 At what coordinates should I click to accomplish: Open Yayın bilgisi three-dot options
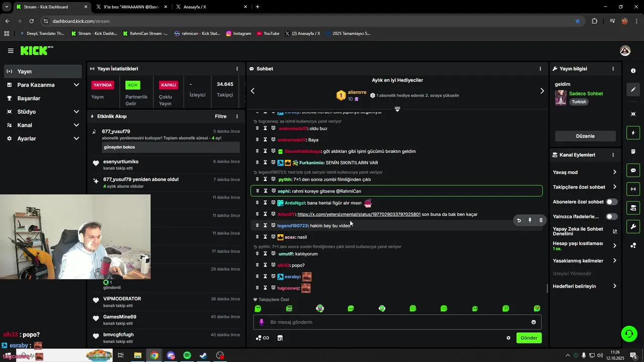613,69
